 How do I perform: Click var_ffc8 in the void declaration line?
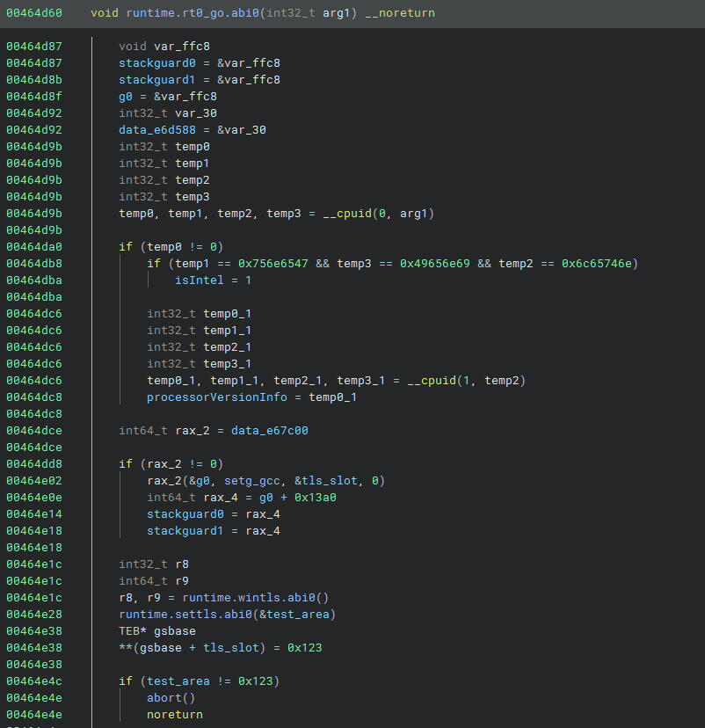pos(182,47)
